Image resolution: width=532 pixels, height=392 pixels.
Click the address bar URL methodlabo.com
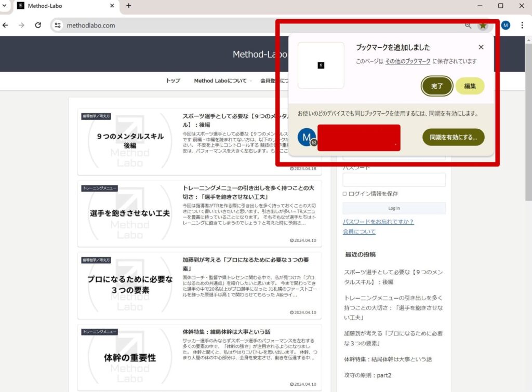coord(91,25)
